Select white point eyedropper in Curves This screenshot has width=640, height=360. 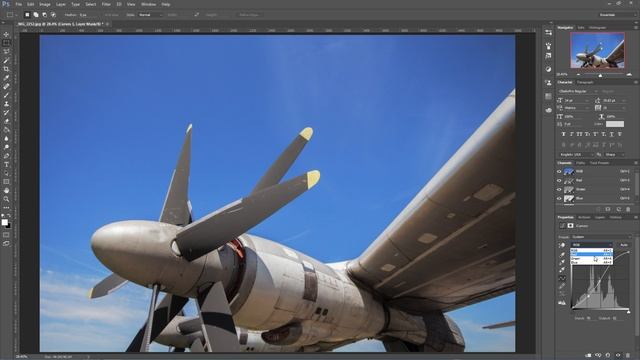562,270
